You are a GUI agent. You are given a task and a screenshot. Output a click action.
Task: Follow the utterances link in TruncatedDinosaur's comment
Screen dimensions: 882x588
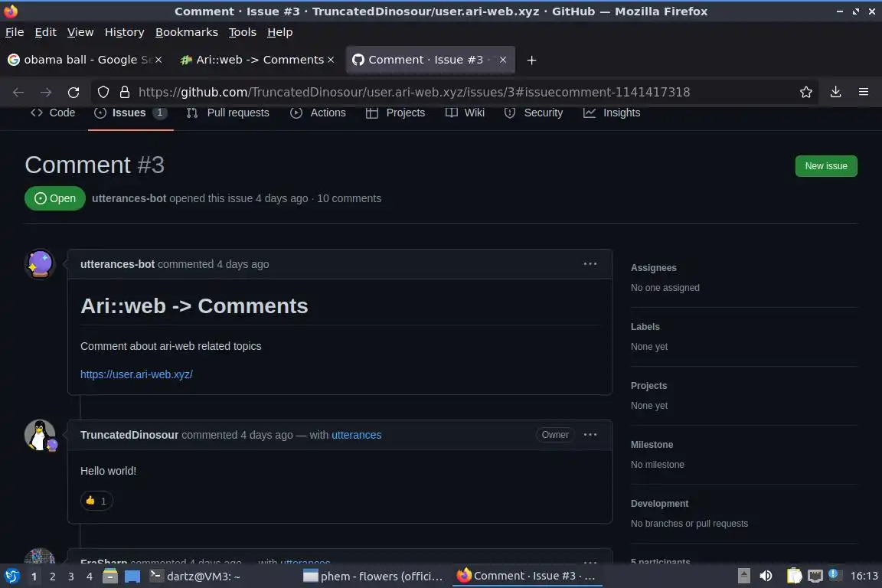point(356,435)
